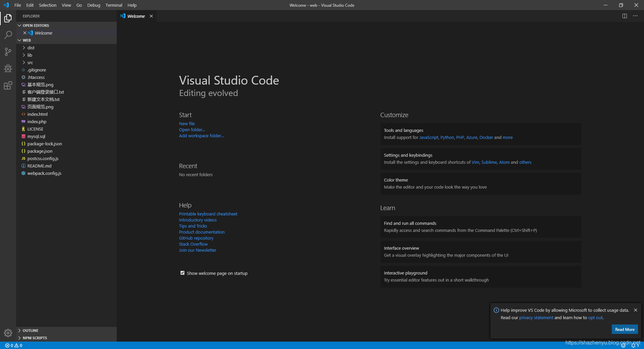The width and height of the screenshot is (644, 349).
Task: Open the Manage gear menu at bottom left
Action: 8,333
